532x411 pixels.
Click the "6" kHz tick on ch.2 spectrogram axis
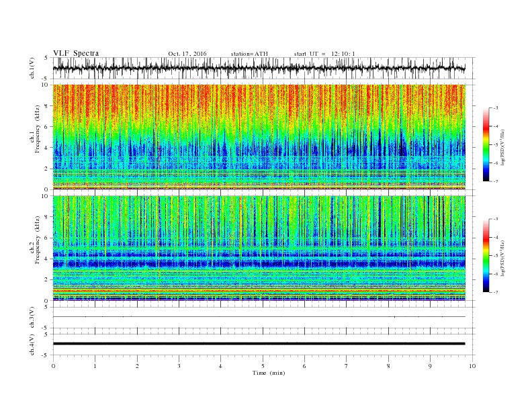(47, 238)
